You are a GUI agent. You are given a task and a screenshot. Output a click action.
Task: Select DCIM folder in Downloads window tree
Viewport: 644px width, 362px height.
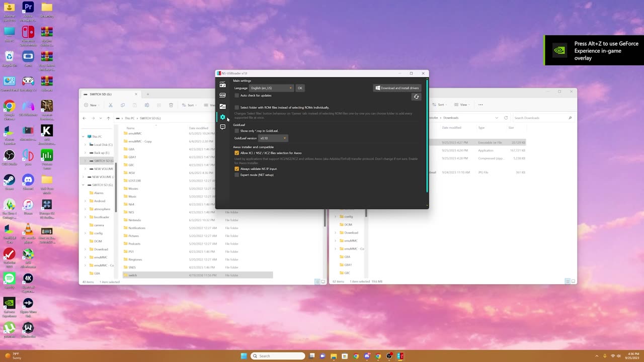point(348,225)
